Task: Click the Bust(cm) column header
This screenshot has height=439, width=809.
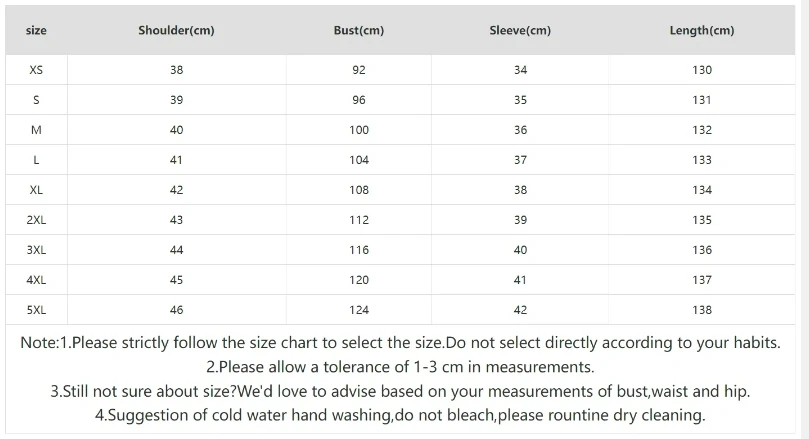Action: coord(359,30)
